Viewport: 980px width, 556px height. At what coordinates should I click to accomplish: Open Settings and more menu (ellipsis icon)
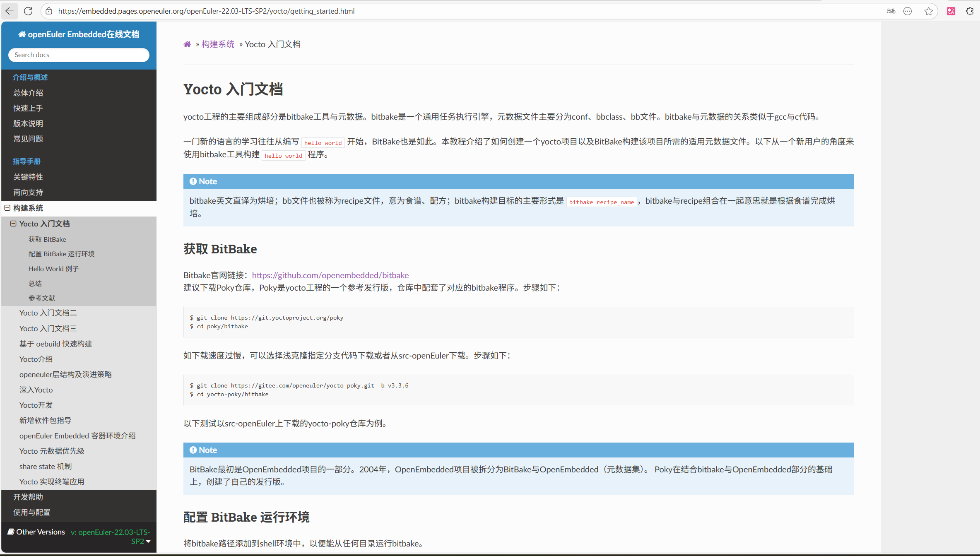[x=907, y=11]
